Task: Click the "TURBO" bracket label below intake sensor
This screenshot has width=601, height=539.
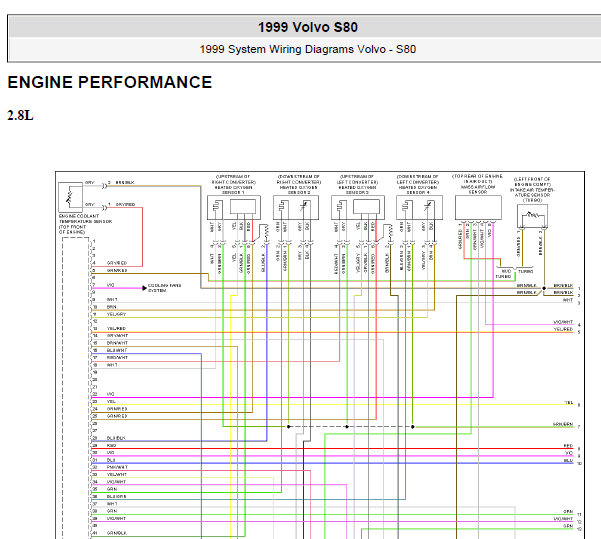Action: pos(525,271)
